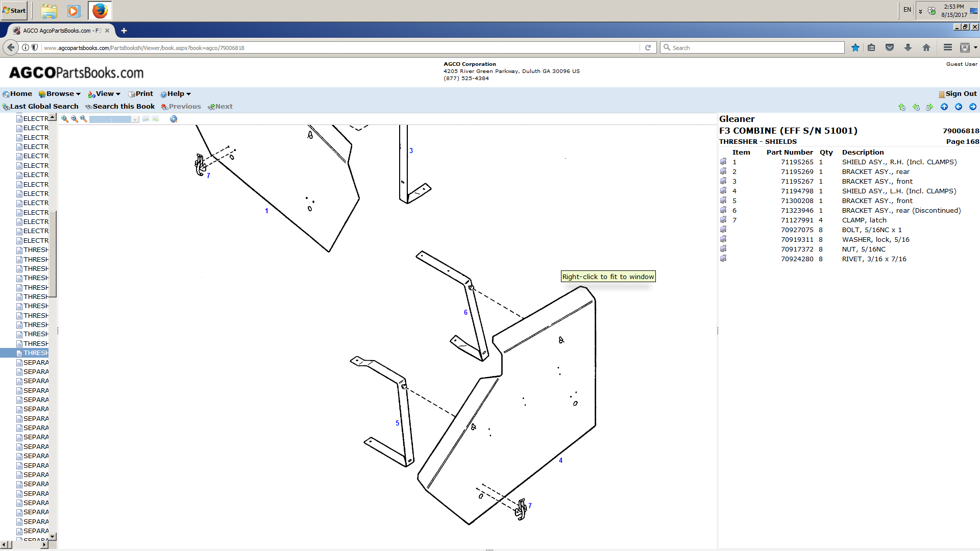The height and width of the screenshot is (551, 980).
Task: Click Sign Out
Action: coord(958,94)
